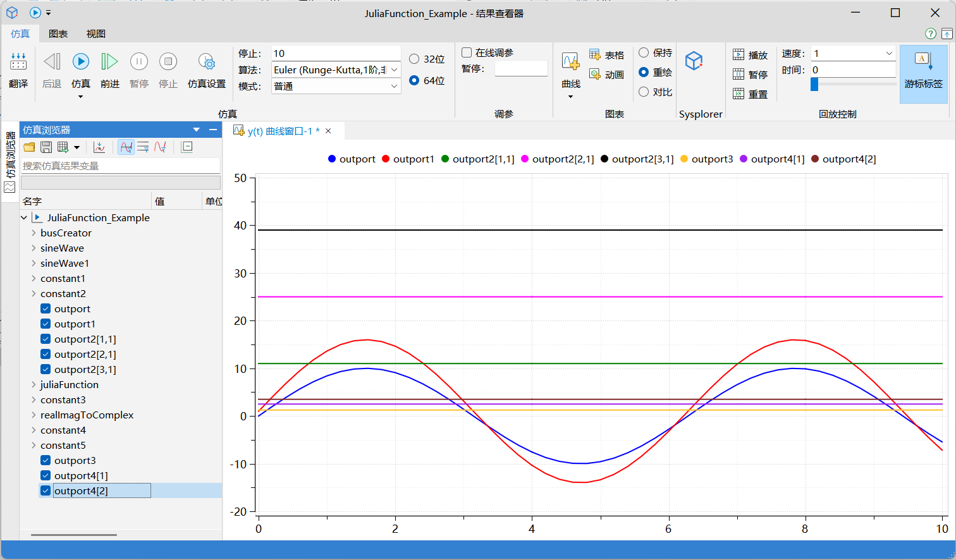Uncheck outport3 in the variable tree
The image size is (956, 560).
(x=46, y=460)
